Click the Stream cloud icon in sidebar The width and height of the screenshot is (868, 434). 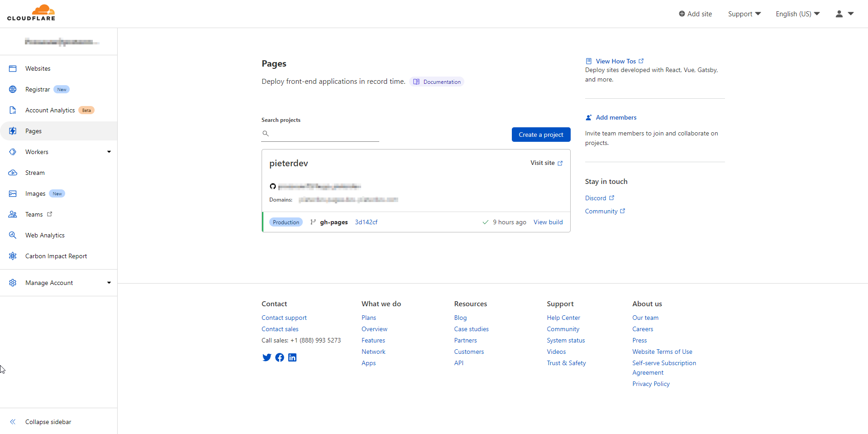[13, 173]
